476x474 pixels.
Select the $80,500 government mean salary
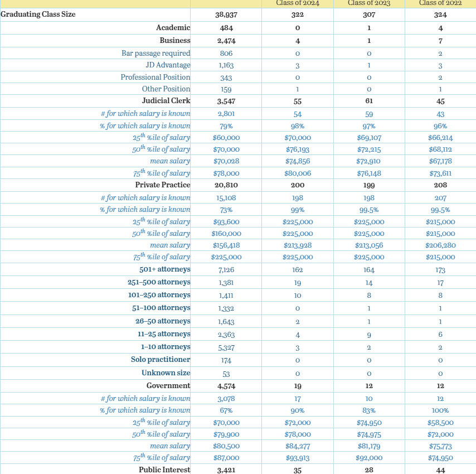pyautogui.click(x=226, y=446)
